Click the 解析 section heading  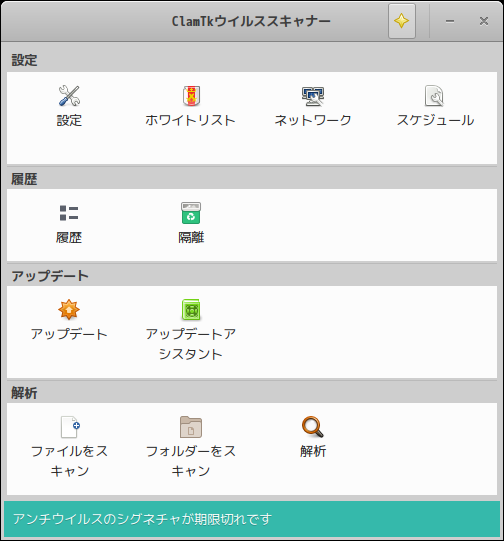24,393
